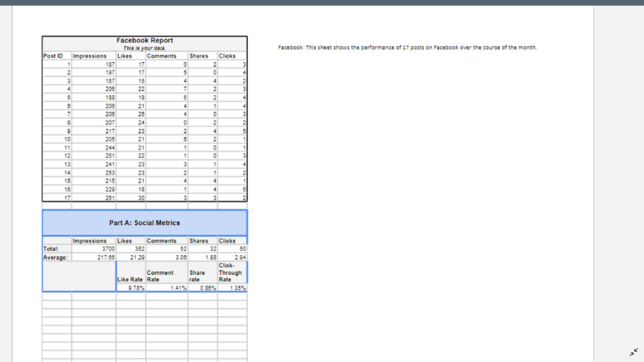Screen dimensions: 644x362
Task: Click the Facebook sheet description sentence
Action: (408, 48)
